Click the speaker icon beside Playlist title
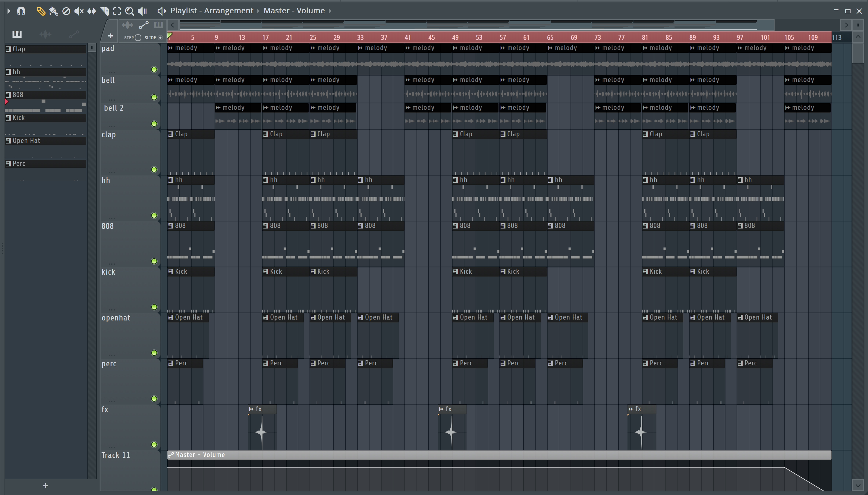The height and width of the screenshot is (495, 868). [162, 11]
